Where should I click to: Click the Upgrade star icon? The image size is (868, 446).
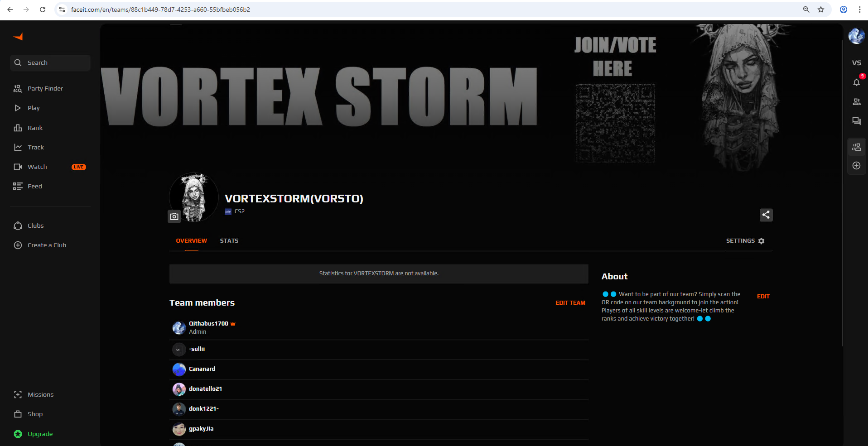18,434
